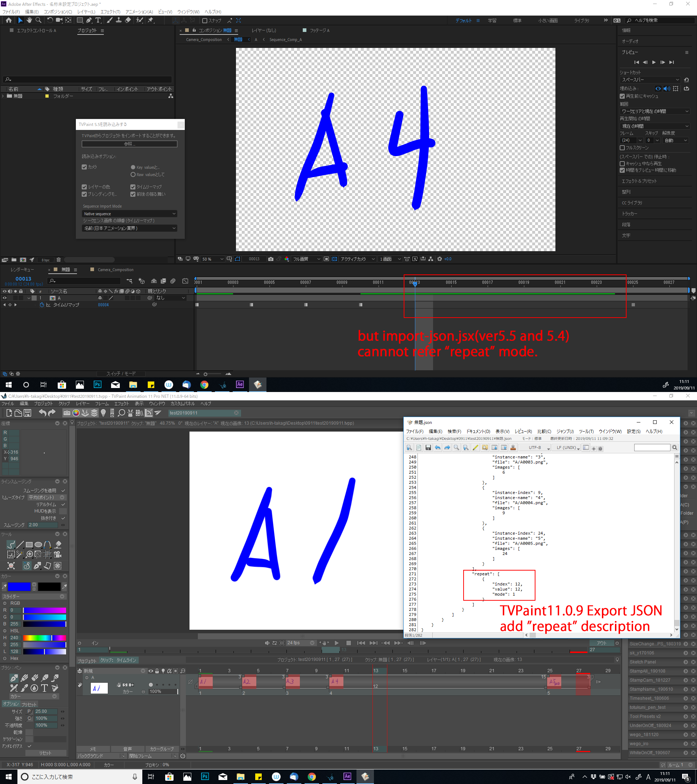The height and width of the screenshot is (784, 697).
Task: Open the 50% zoom dropdown in viewer
Action: (x=212, y=259)
